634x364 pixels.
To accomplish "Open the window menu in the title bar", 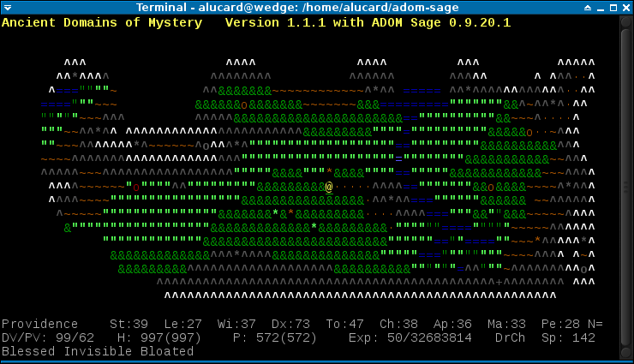I will pos(7,7).
